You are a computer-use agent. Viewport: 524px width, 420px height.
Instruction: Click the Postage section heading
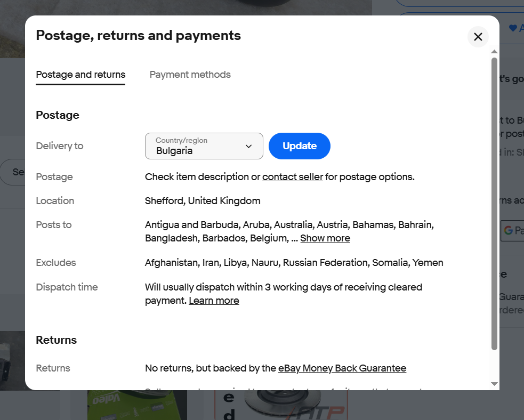[58, 115]
